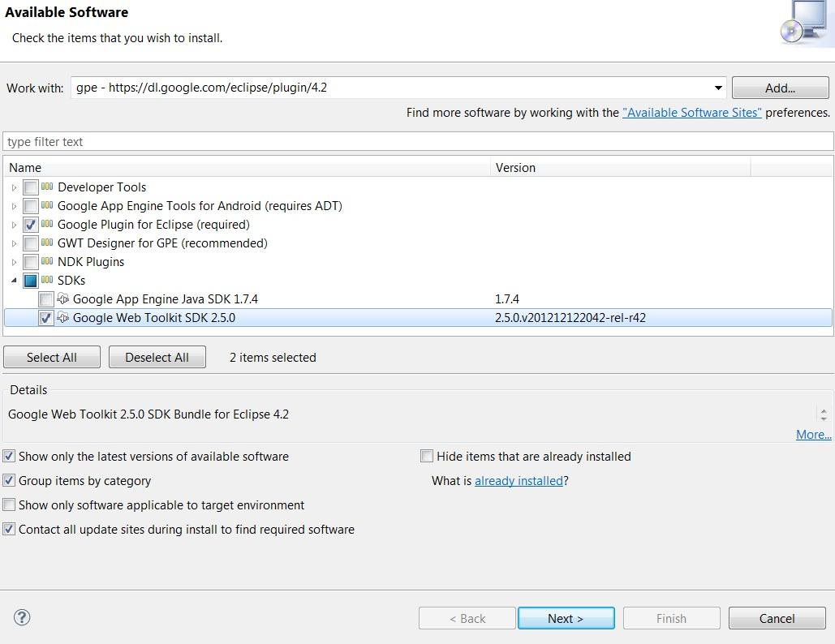Image resolution: width=835 pixels, height=644 pixels.
Task: Click the Cancel button
Action: pyautogui.click(x=777, y=619)
